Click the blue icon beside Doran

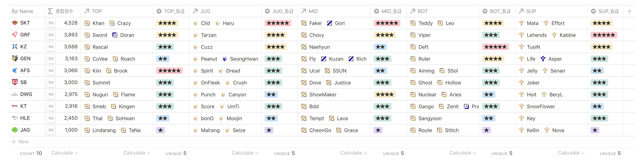[115, 35]
